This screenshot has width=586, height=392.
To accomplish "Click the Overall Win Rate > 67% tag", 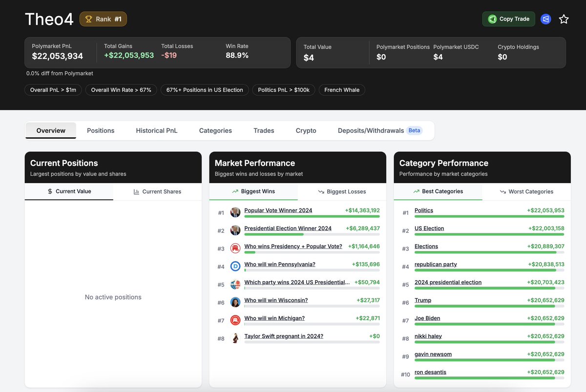I will point(121,90).
